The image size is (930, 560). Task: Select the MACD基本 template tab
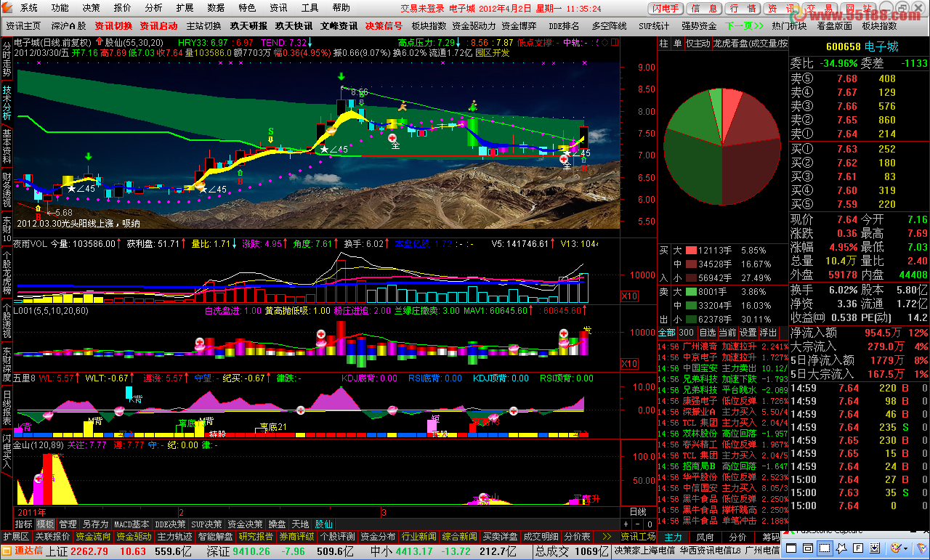point(132,524)
